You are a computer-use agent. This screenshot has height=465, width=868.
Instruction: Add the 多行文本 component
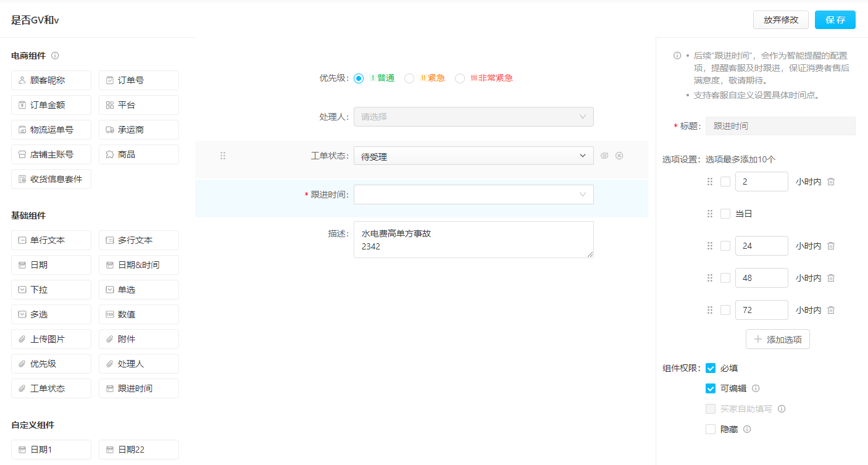139,240
